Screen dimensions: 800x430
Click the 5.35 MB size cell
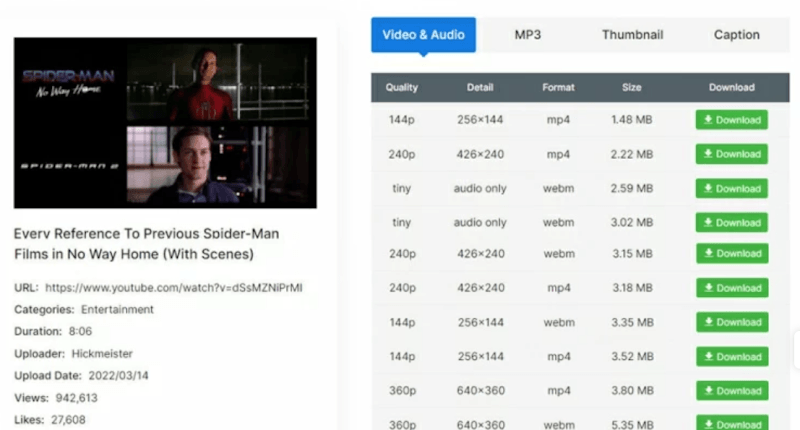tap(633, 424)
